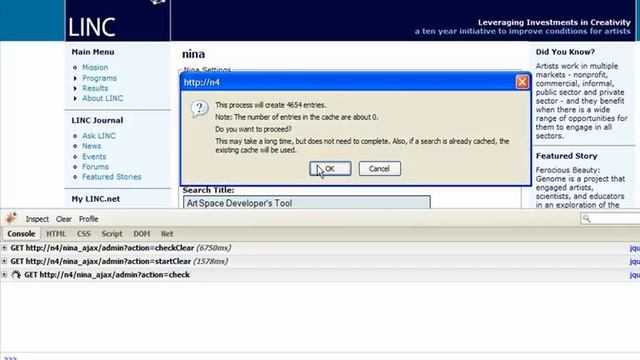Screen dimensions: 640x360
Task: Click the 'LINC Journal' heading
Action: [x=97, y=120]
